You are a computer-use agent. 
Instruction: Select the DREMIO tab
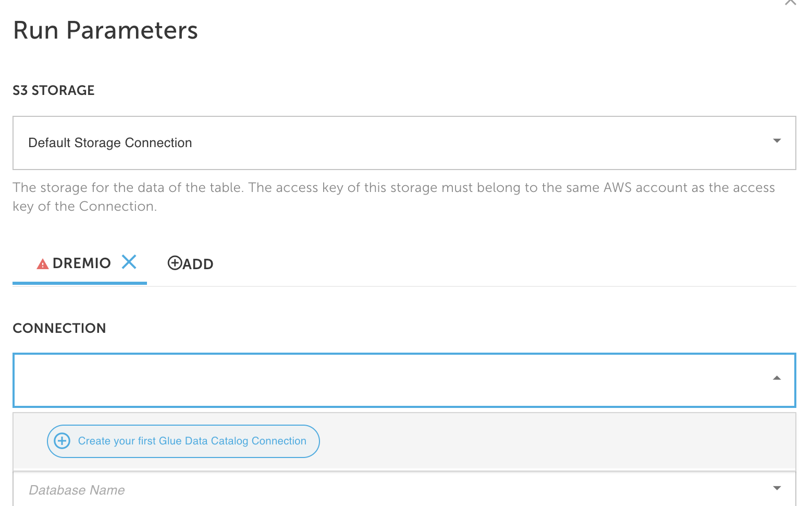81,263
